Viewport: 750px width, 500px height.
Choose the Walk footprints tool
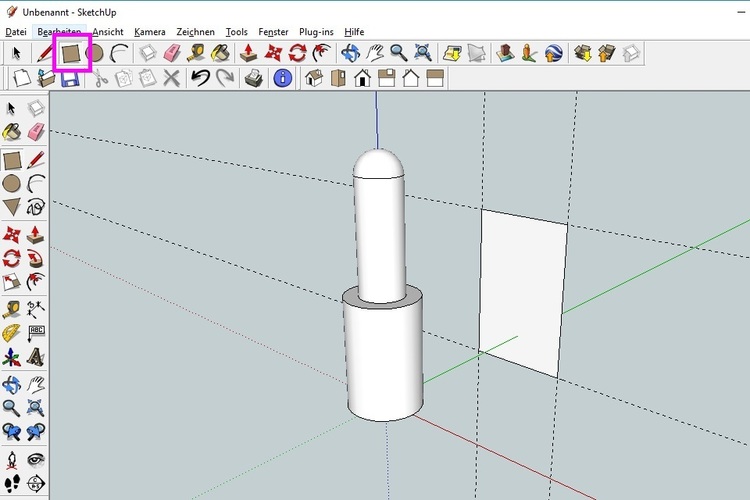pyautogui.click(x=11, y=483)
